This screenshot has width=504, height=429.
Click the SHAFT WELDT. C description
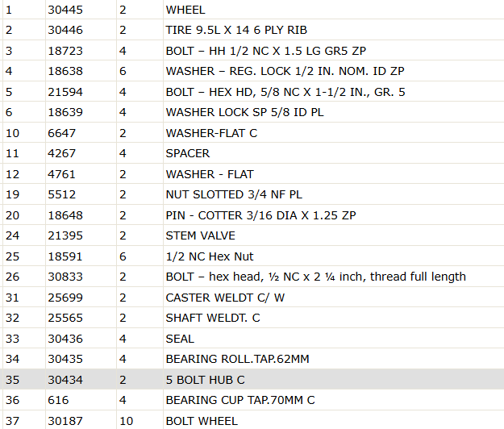point(213,318)
